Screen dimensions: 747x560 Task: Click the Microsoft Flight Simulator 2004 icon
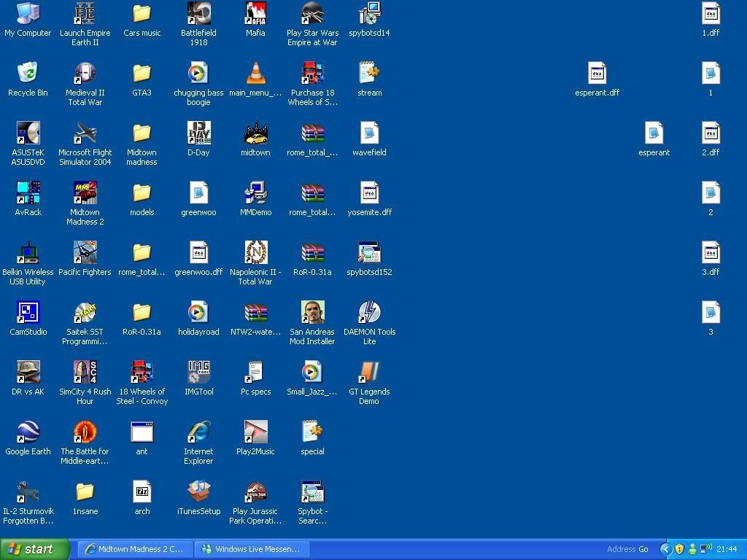pyautogui.click(x=85, y=133)
